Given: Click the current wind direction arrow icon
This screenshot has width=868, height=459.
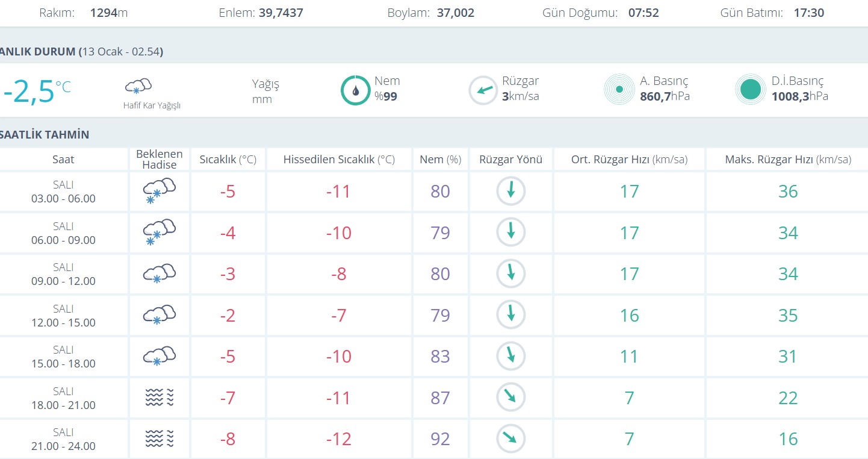Looking at the screenshot, I should click(483, 90).
